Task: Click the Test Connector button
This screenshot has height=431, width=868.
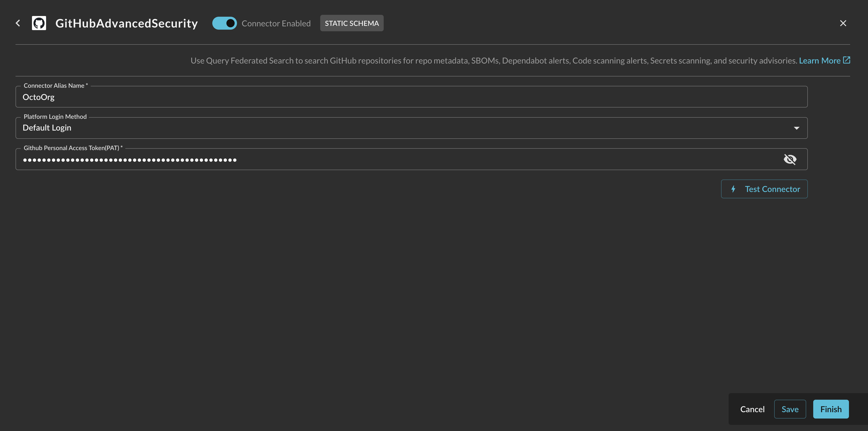Action: coord(764,189)
